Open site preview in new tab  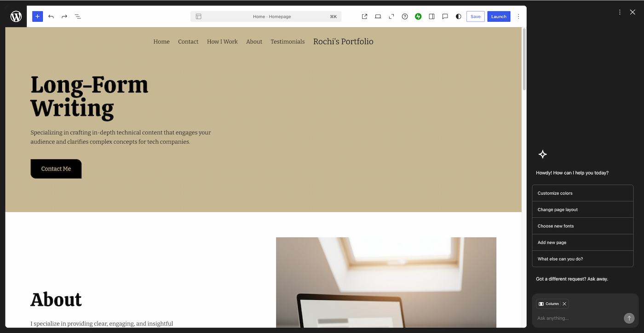coord(364,17)
